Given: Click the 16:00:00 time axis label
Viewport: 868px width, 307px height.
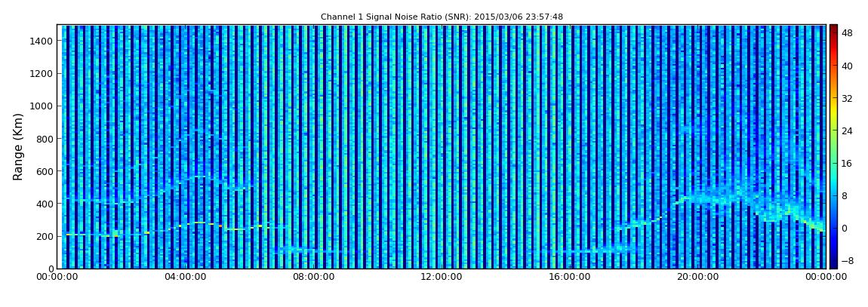Looking at the screenshot, I should [x=570, y=277].
